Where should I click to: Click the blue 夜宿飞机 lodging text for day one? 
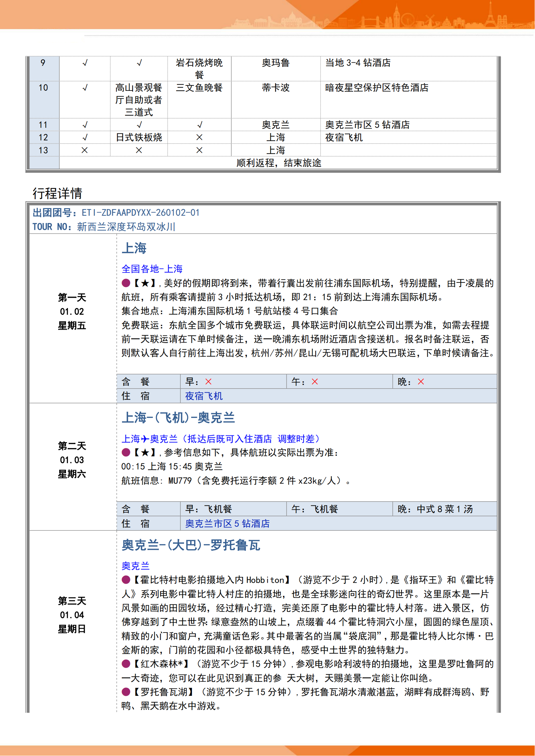[x=203, y=396]
